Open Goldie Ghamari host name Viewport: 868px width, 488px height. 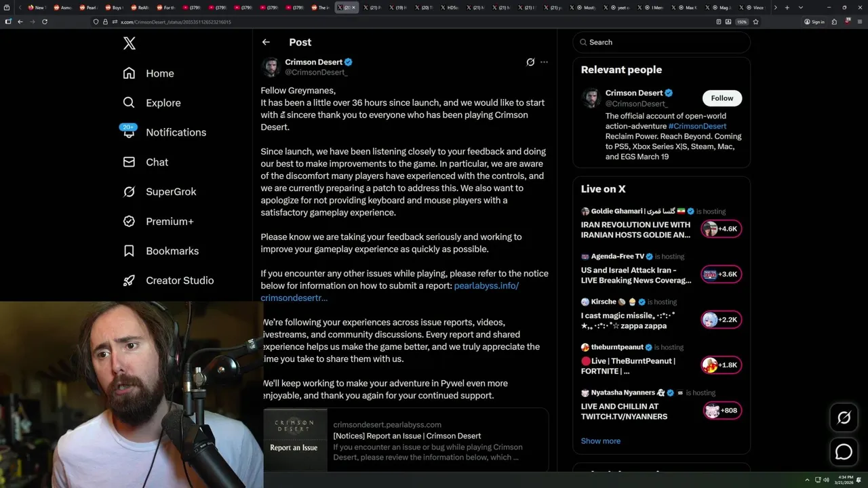pyautogui.click(x=619, y=211)
